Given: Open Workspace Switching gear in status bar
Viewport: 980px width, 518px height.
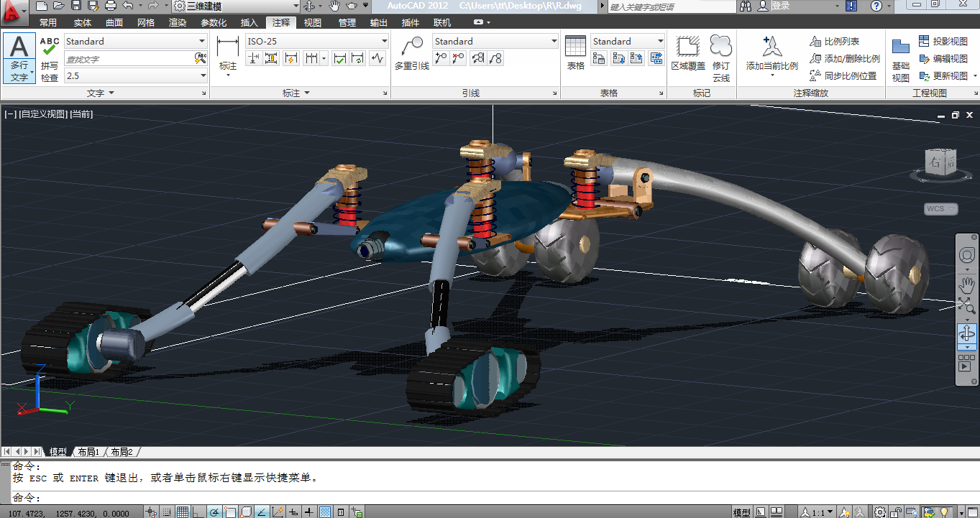Looking at the screenshot, I should [879, 512].
